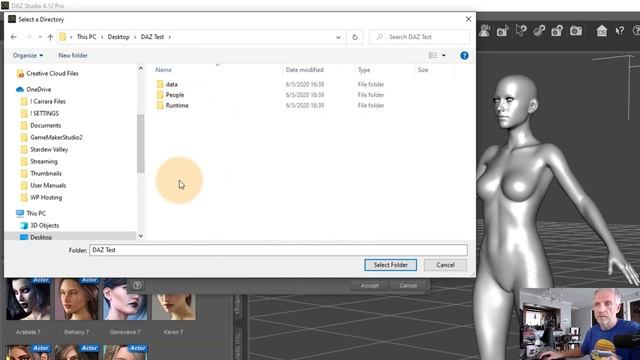Open the Organize menu
The image size is (640, 360).
point(28,56)
